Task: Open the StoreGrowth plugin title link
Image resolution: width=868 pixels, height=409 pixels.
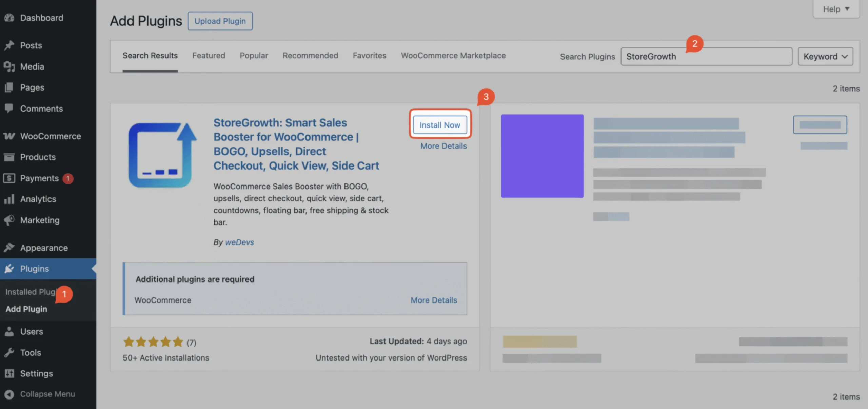Action: point(296,144)
